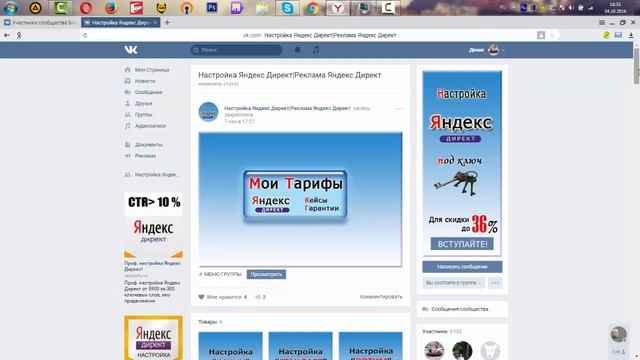The height and width of the screenshot is (360, 640).
Task: Open the post's three-dot options menu
Action: tap(399, 109)
